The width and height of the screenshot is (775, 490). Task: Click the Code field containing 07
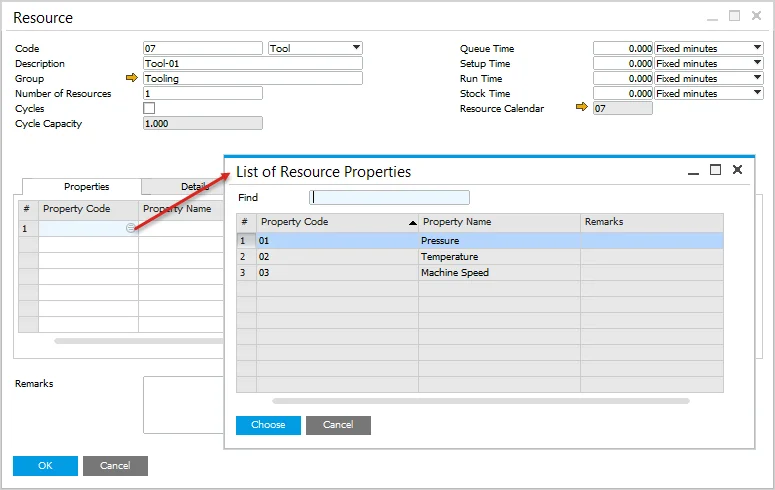(203, 48)
